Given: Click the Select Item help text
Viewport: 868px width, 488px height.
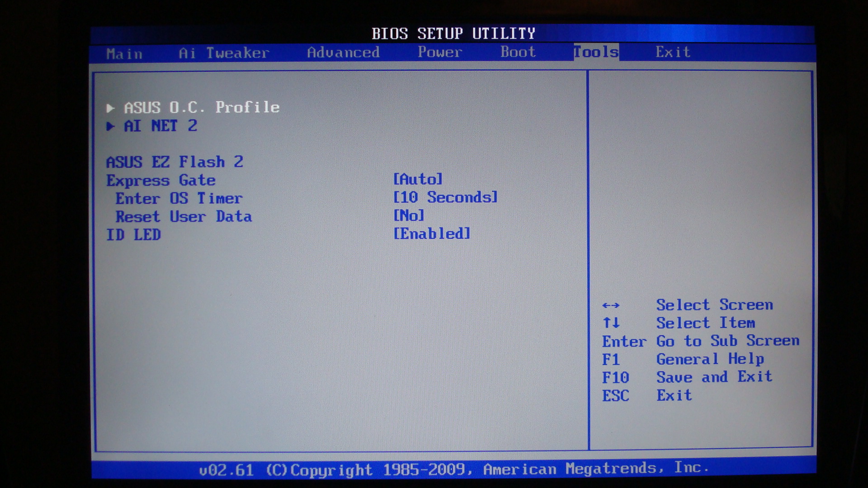Looking at the screenshot, I should click(705, 323).
